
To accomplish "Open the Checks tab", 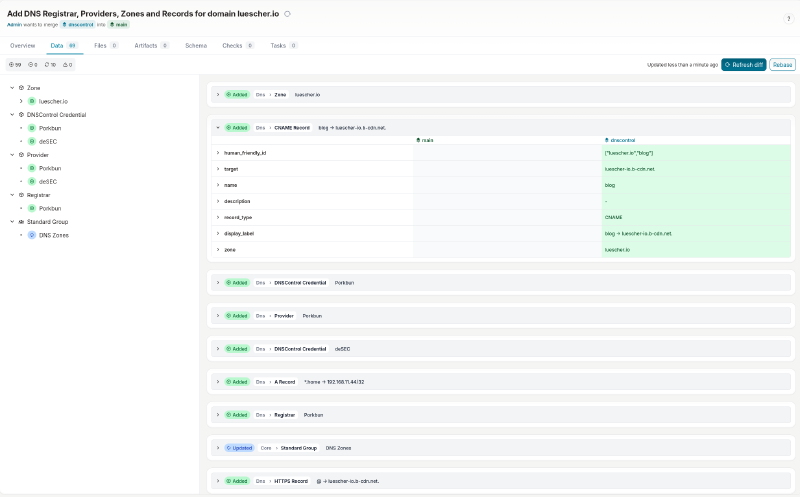I will pos(238,45).
